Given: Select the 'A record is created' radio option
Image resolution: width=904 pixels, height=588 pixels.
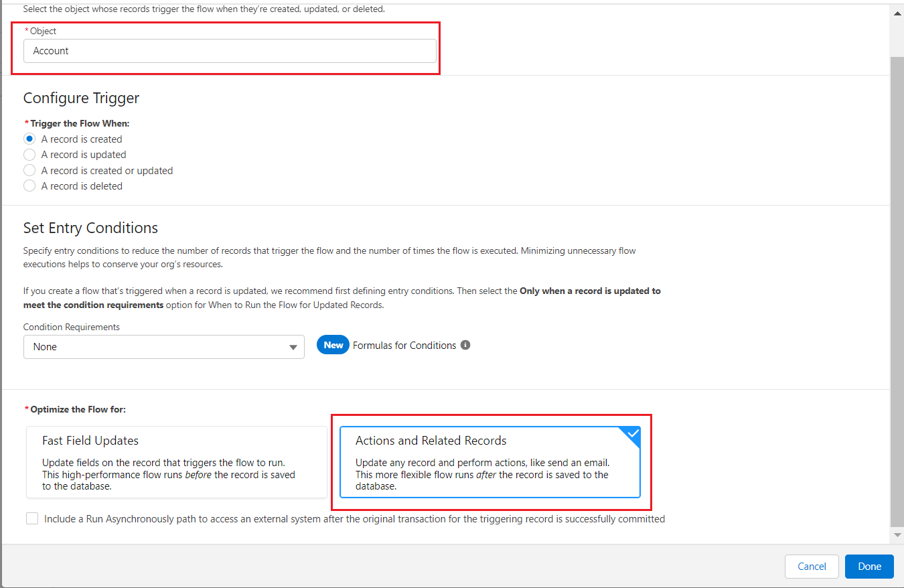Looking at the screenshot, I should coord(29,139).
